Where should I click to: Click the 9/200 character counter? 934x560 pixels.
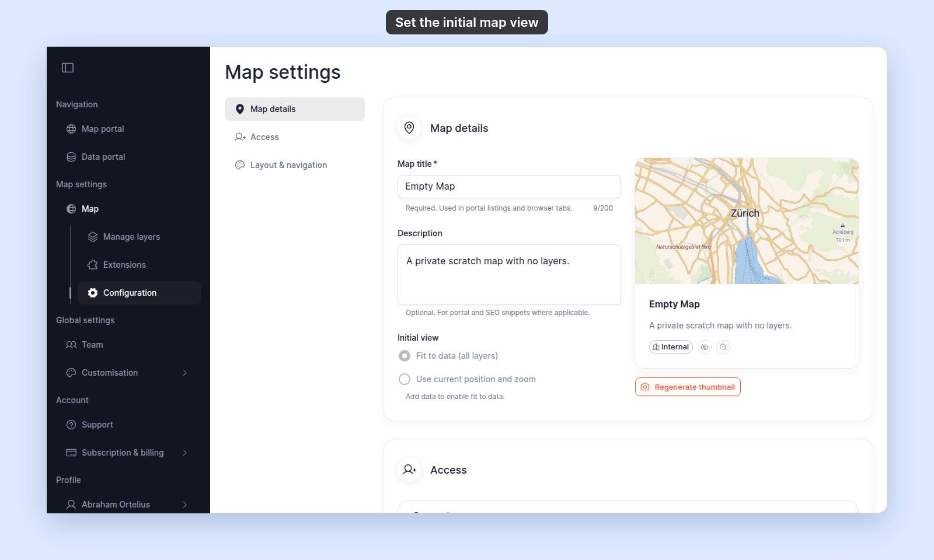tap(603, 208)
